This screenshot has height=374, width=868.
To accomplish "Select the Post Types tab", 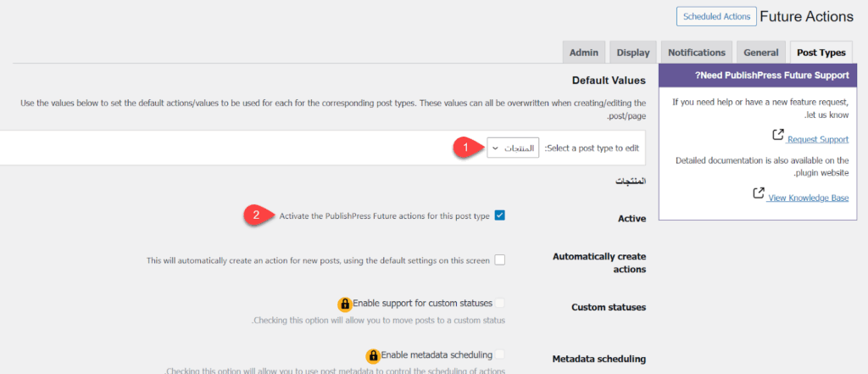I will tap(821, 52).
